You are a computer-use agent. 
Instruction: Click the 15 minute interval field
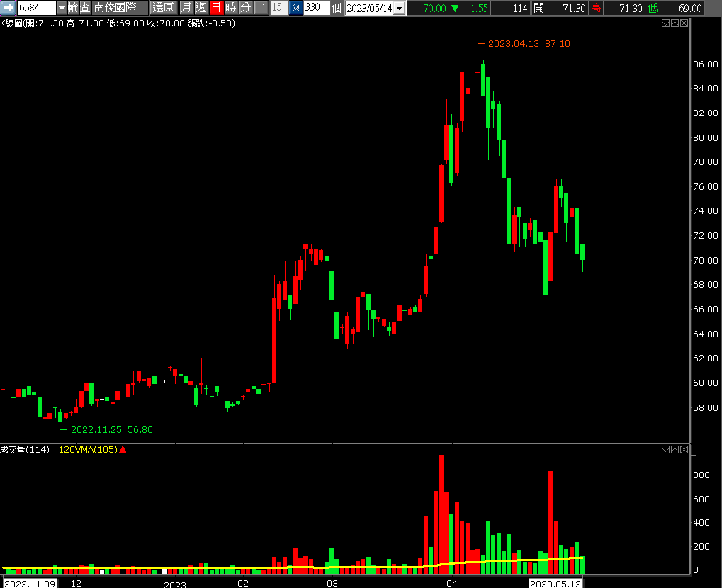[279, 7]
